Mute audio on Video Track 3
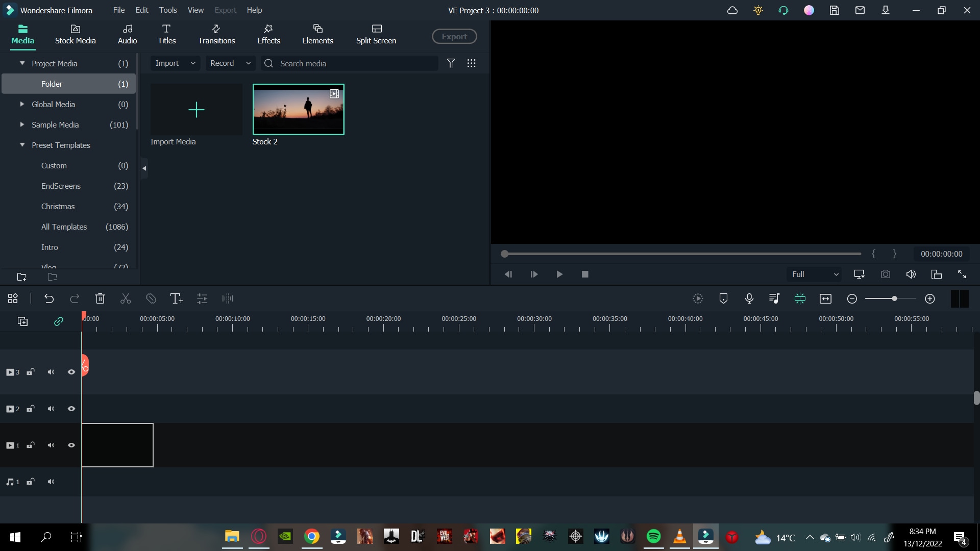 (51, 372)
